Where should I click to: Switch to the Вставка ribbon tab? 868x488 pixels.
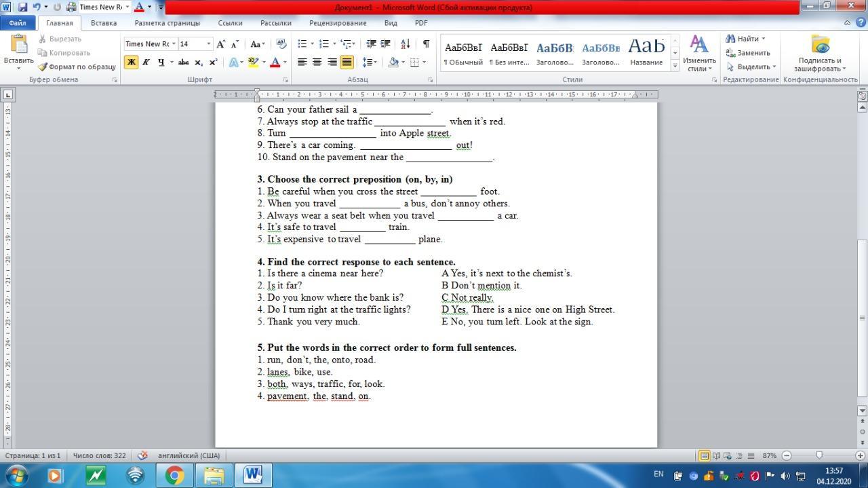click(104, 22)
